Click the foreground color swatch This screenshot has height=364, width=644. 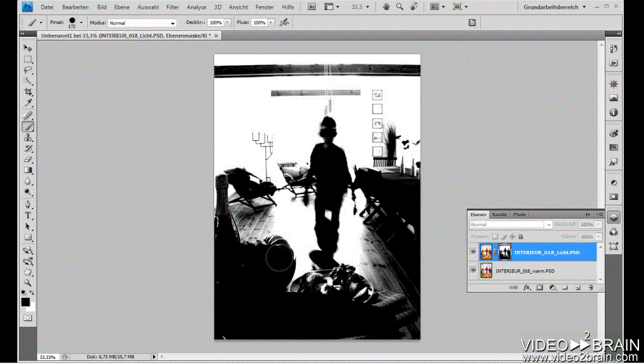[x=25, y=302]
